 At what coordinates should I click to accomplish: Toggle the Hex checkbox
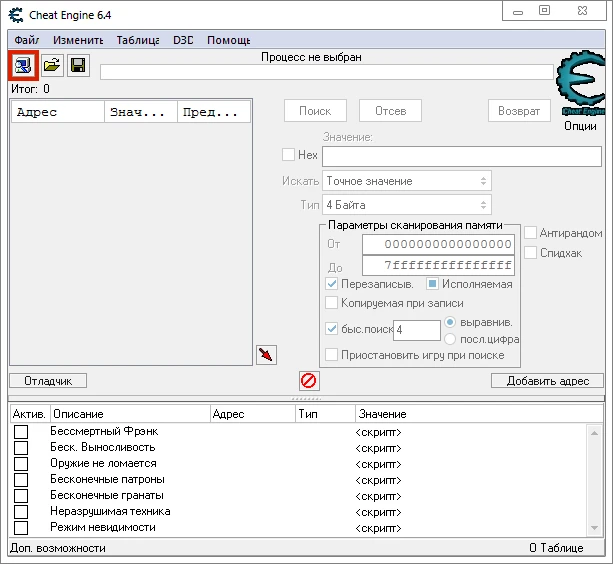[289, 154]
